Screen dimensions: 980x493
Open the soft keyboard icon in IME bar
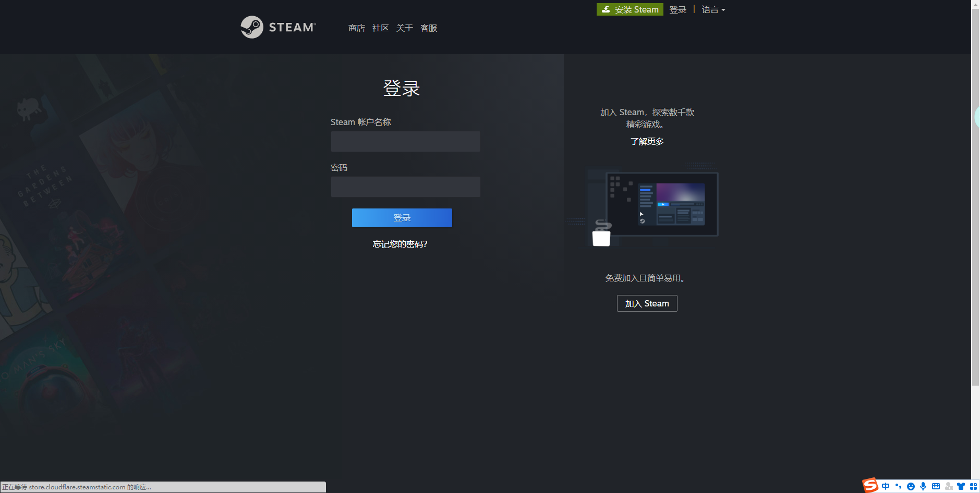(936, 486)
